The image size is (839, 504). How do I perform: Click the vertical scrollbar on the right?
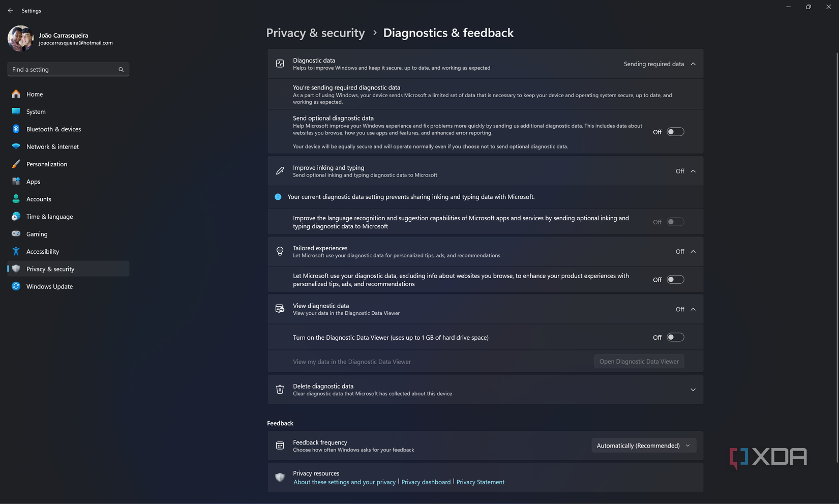(x=836, y=257)
